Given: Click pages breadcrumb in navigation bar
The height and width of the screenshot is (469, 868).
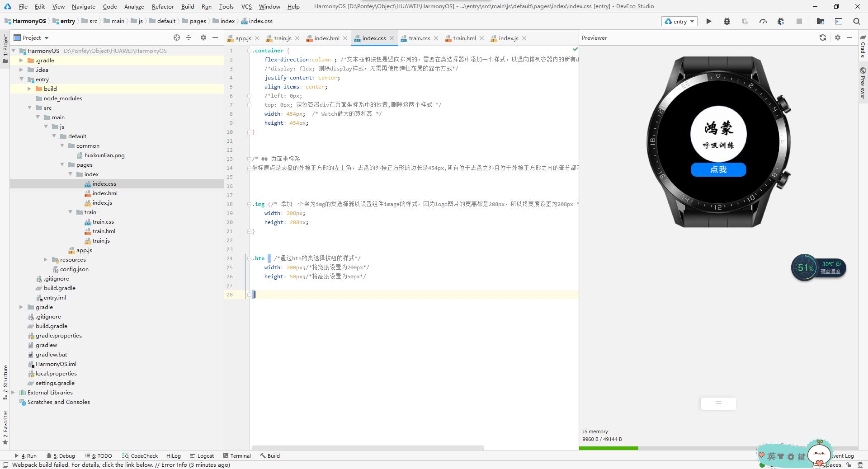Looking at the screenshot, I should (x=198, y=21).
